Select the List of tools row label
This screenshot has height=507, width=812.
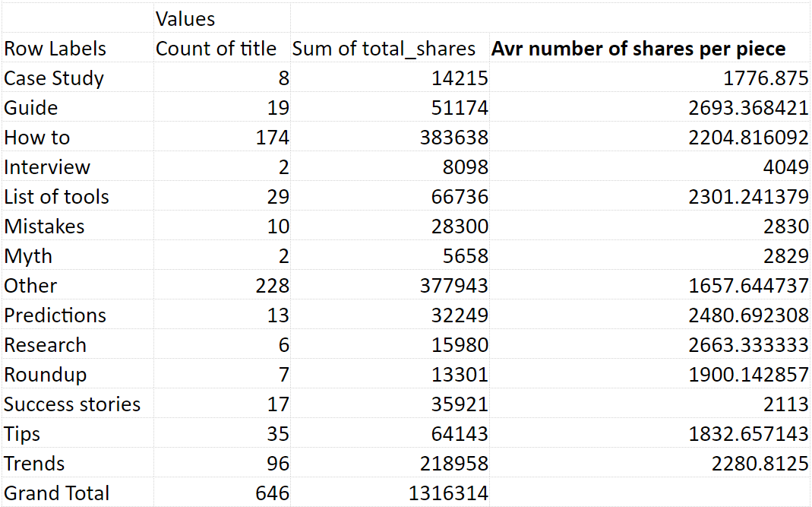[x=77, y=196]
